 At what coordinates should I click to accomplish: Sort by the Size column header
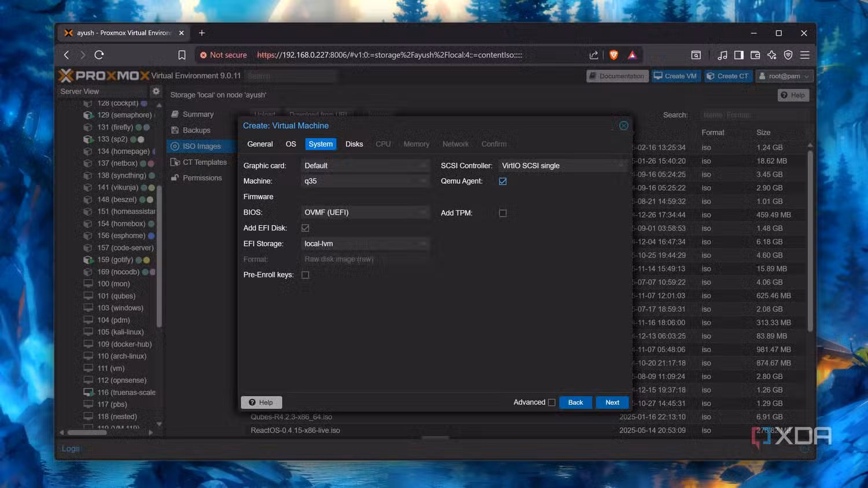[x=763, y=132]
